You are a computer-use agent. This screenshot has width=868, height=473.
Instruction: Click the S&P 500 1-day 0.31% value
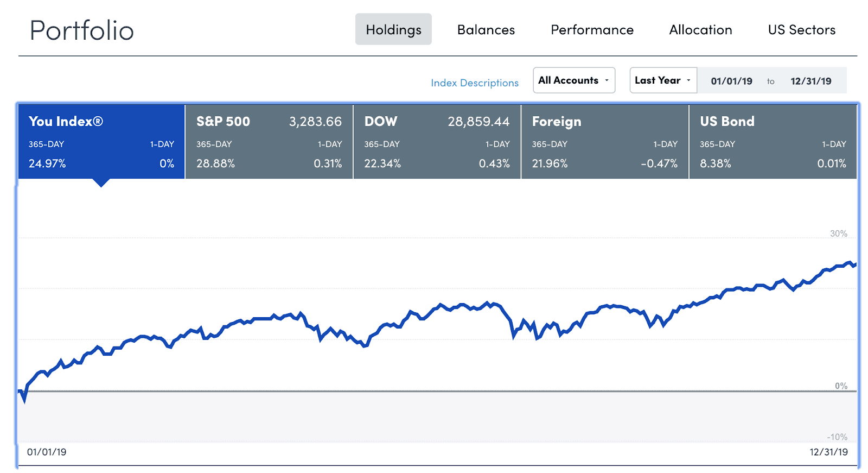(328, 163)
